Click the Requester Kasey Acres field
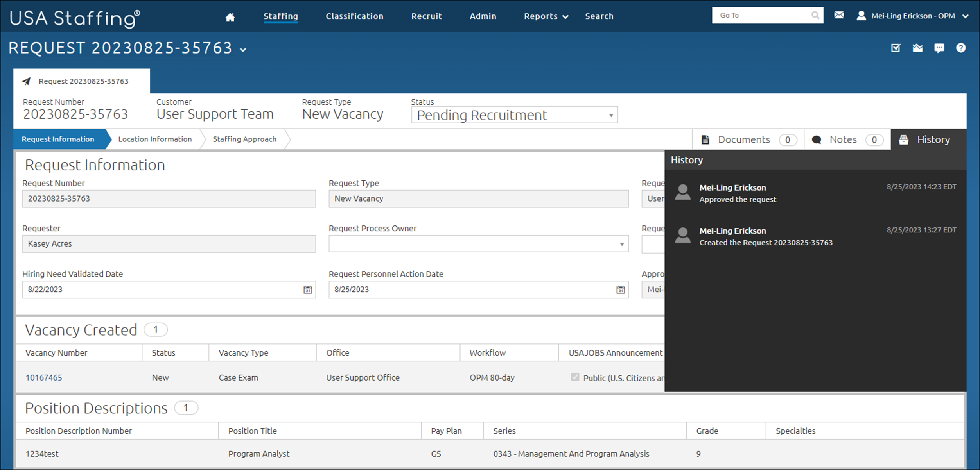Screen dimensions: 980x470 pos(169,244)
